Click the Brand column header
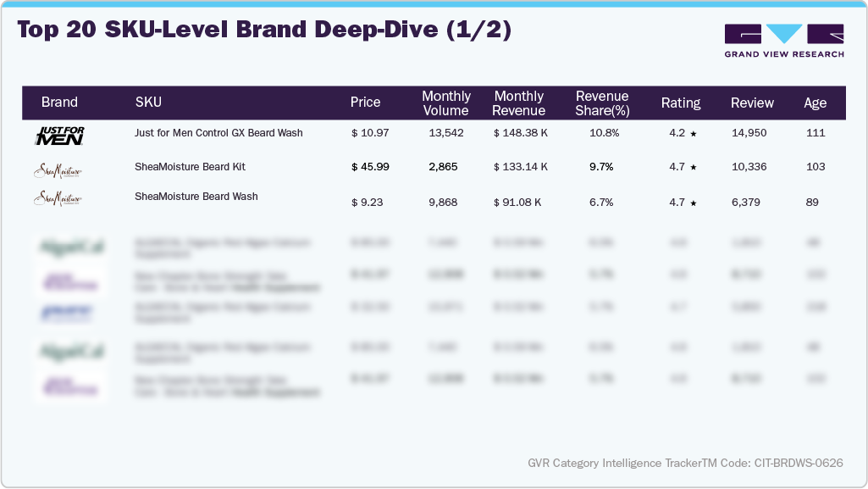 pos(59,103)
